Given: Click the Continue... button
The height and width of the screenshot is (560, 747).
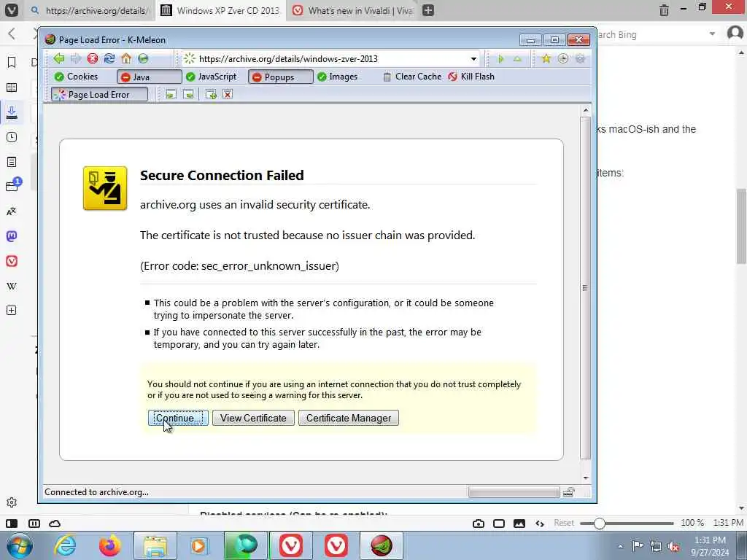Looking at the screenshot, I should coord(178,418).
